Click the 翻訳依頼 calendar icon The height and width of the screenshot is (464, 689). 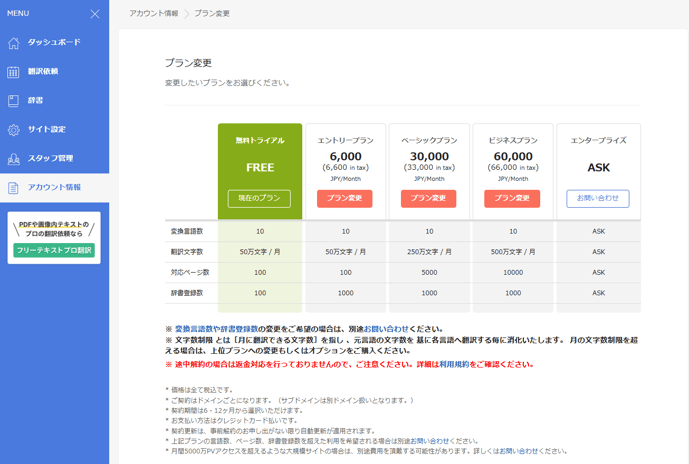pyautogui.click(x=14, y=72)
